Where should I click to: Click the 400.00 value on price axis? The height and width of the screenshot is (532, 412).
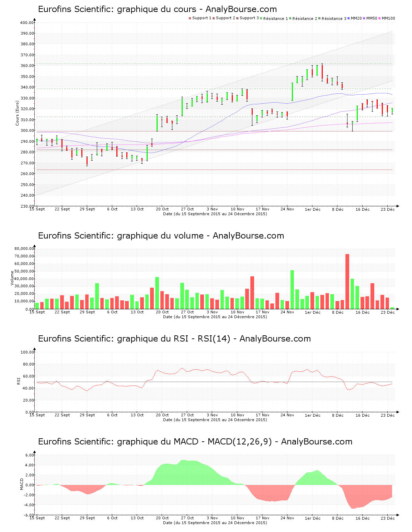tap(27, 23)
